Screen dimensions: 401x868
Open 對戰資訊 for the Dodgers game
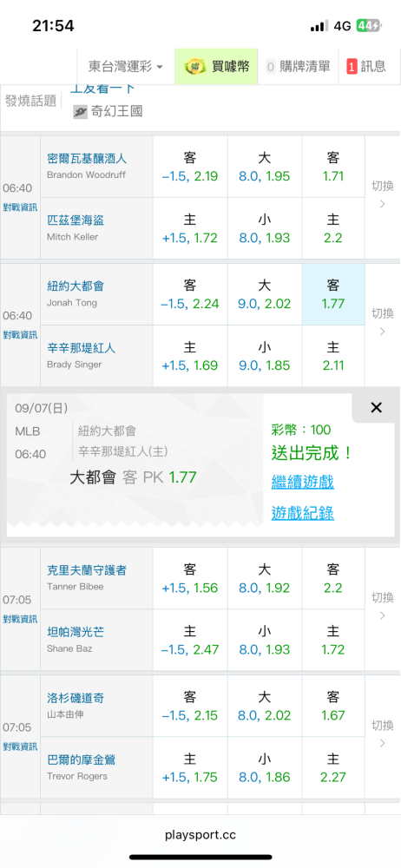coord(21,746)
